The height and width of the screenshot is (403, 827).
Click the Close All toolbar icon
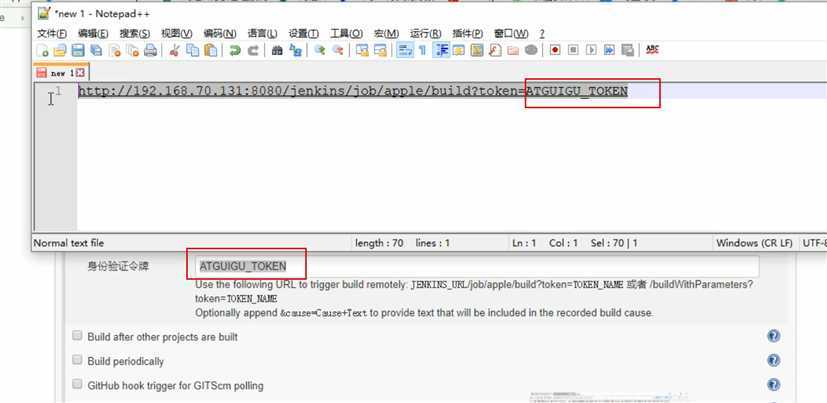pyautogui.click(x=133, y=51)
